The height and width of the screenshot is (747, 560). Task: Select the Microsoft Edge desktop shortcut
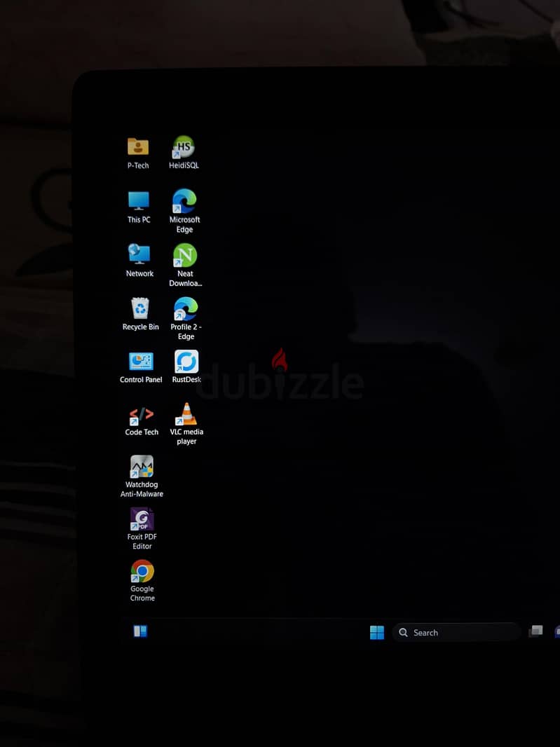point(184,201)
